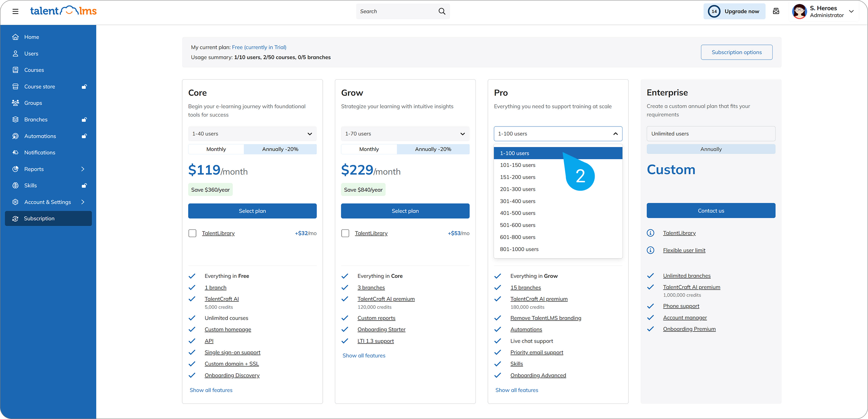Open the Single sign-on support link
The width and height of the screenshot is (868, 419).
click(x=232, y=352)
